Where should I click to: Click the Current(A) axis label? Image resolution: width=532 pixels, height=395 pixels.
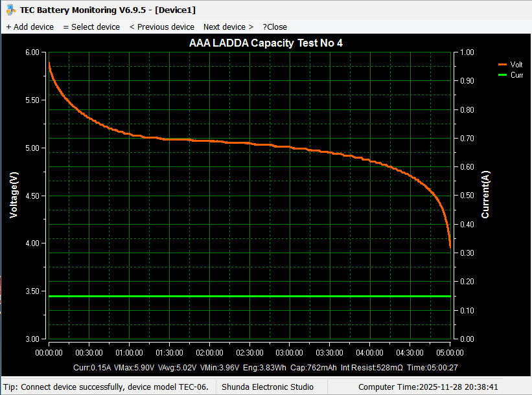(485, 195)
